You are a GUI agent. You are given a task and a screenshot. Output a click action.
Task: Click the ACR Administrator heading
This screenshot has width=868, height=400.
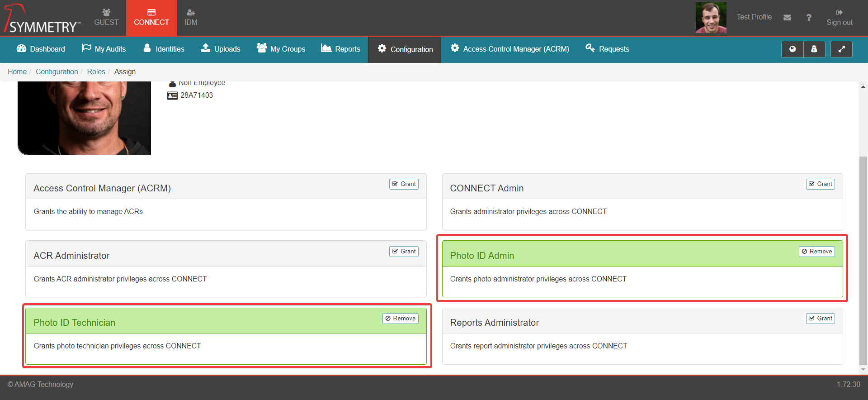point(71,256)
